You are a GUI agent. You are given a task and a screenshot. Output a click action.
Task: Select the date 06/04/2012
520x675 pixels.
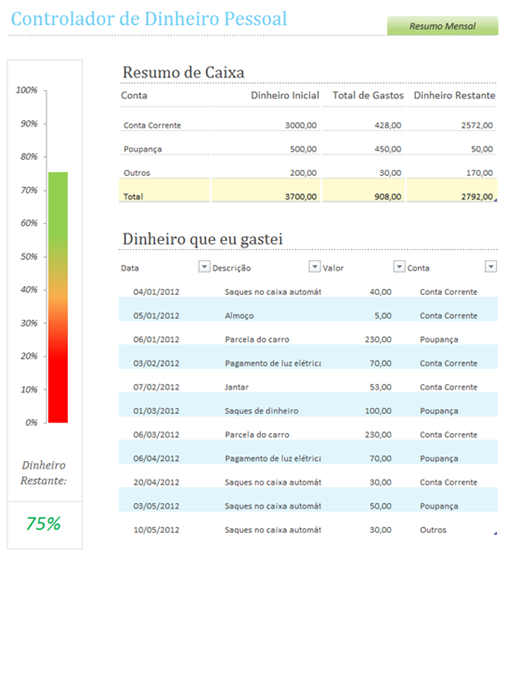[156, 458]
